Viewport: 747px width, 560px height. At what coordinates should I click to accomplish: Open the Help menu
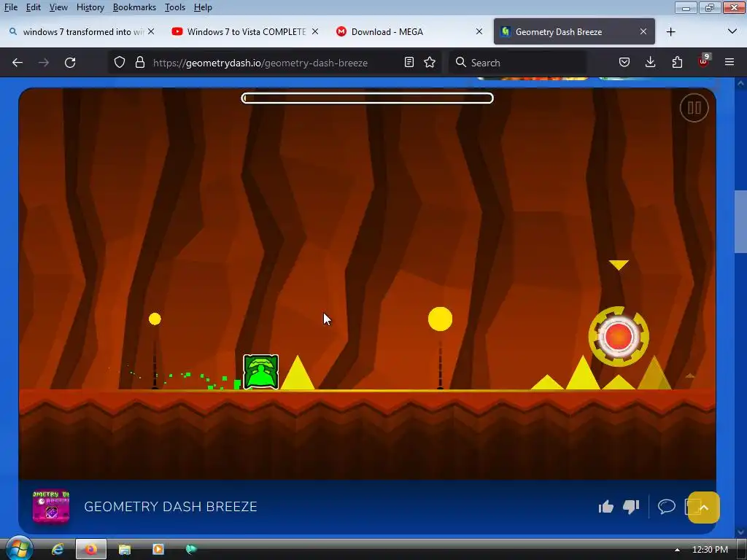point(203,7)
